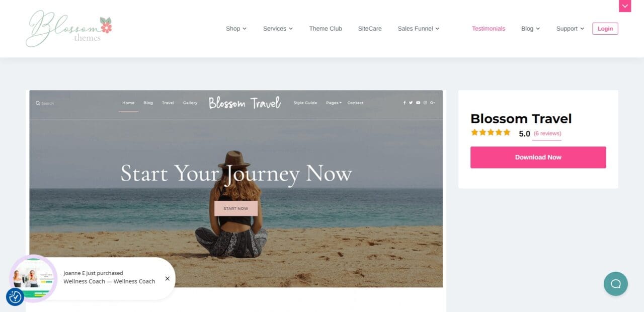This screenshot has width=644, height=312.
Task: Open the chat support bubble icon
Action: (x=615, y=284)
